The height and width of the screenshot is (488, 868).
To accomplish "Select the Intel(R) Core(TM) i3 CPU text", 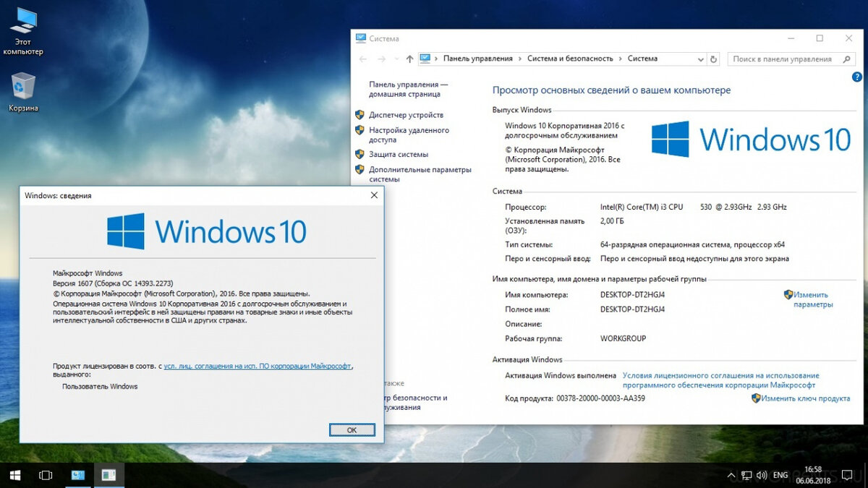I will 642,207.
